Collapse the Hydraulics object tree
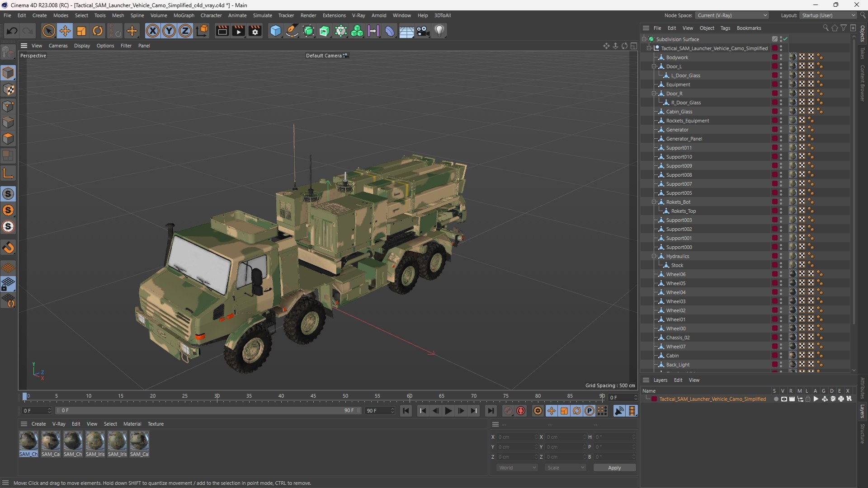The height and width of the screenshot is (488, 868). (654, 256)
